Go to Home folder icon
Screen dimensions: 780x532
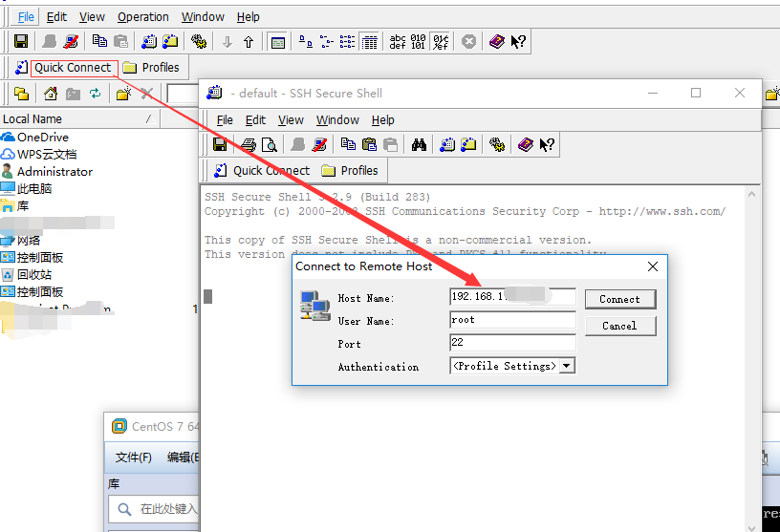pyautogui.click(x=51, y=94)
